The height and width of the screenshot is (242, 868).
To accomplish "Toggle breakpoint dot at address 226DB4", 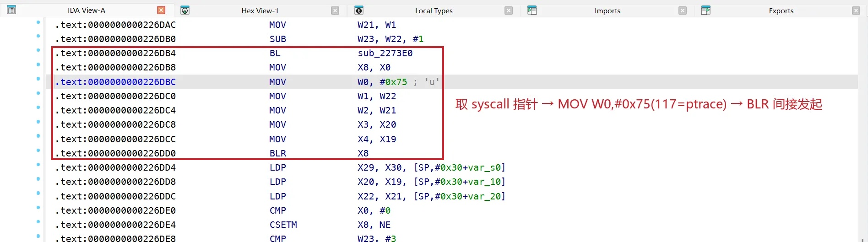I will coord(38,50).
